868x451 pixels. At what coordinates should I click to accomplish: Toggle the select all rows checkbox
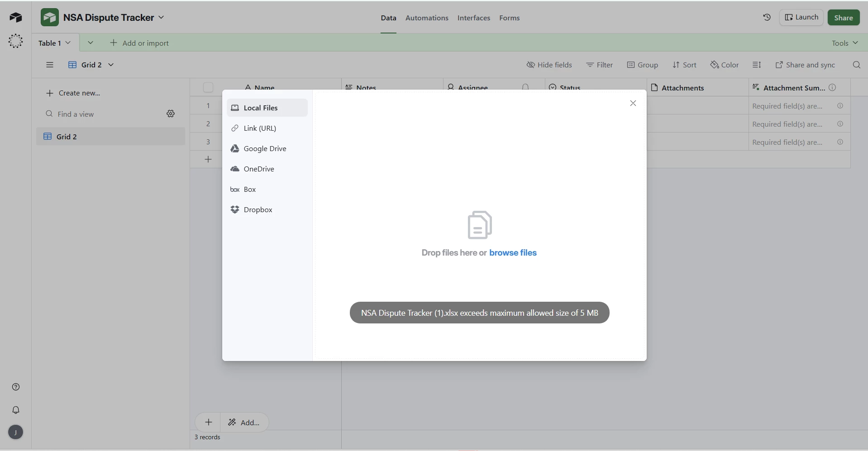tap(208, 87)
